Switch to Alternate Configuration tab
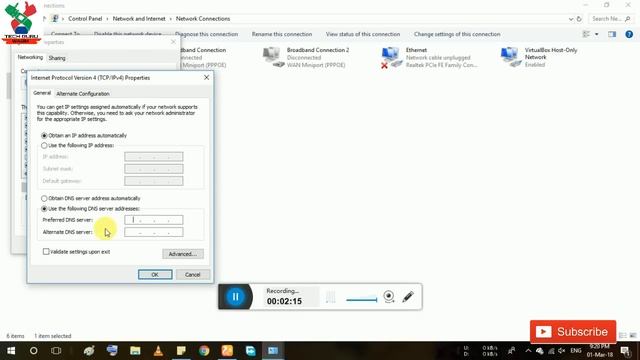 click(83, 94)
